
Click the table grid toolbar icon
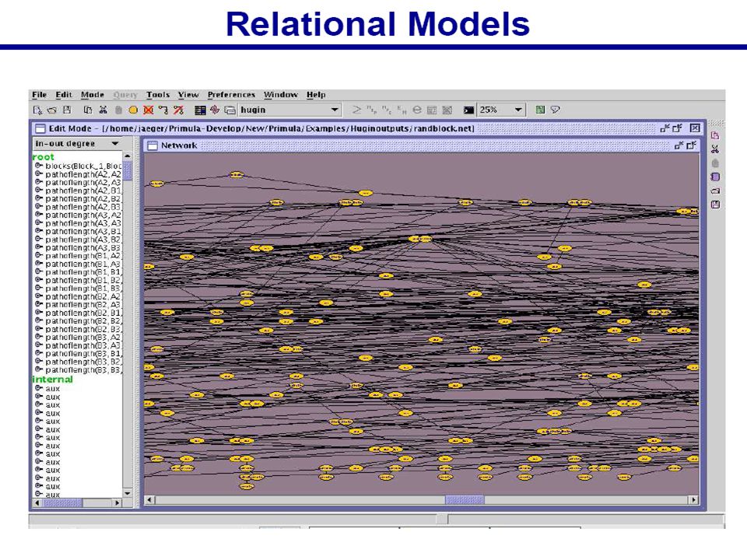(x=200, y=110)
